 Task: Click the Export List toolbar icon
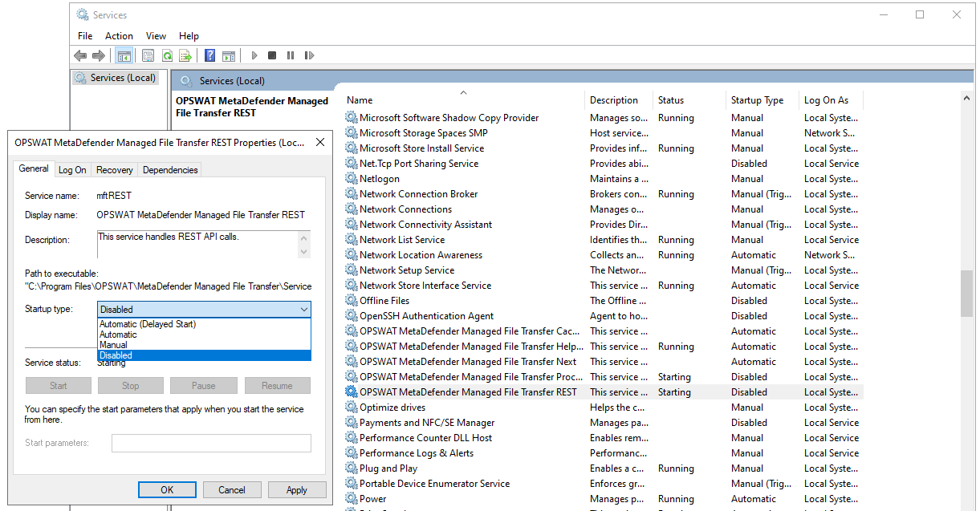(185, 55)
